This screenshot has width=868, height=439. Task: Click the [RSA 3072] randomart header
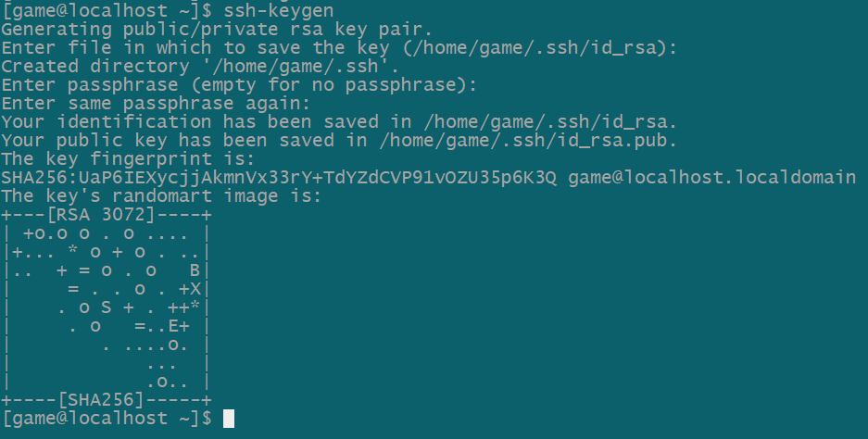106,215
